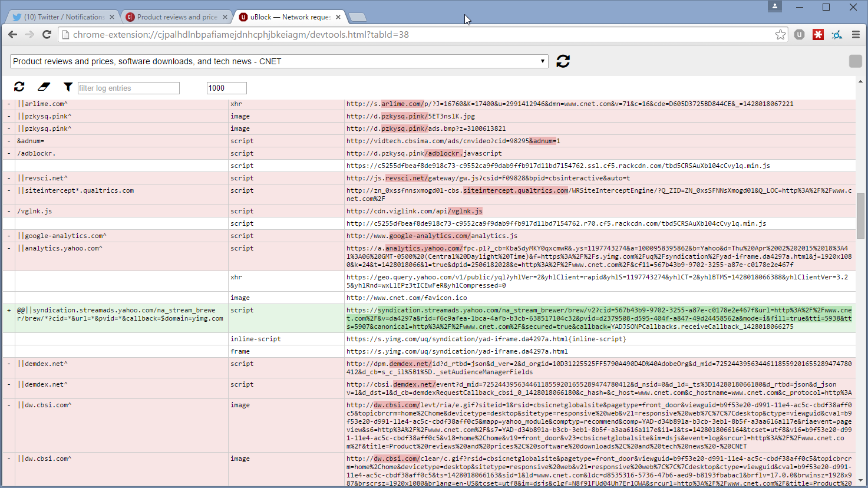Click the funnel filter icon
Image resolution: width=868 pixels, height=488 pixels.
click(68, 87)
